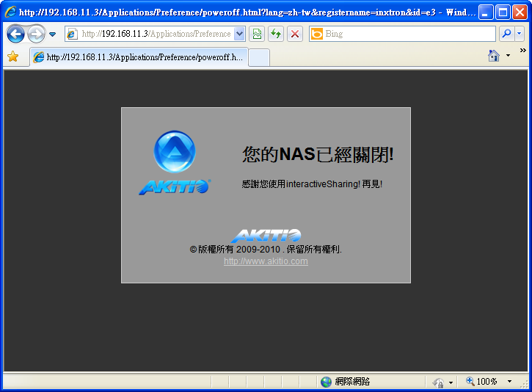This screenshot has height=392, width=532.
Task: Click the magnifier search button beside Bing
Action: (x=506, y=34)
